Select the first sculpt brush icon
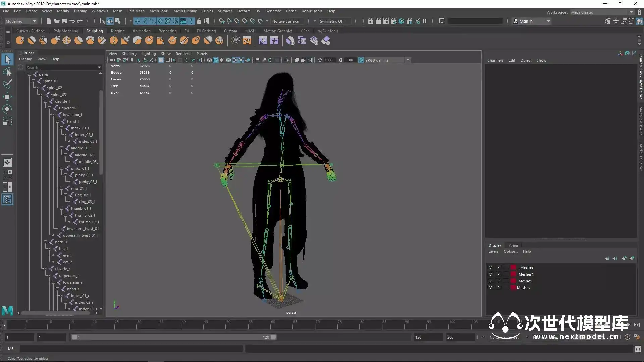Screen dimensions: 644x362 [x=20, y=41]
